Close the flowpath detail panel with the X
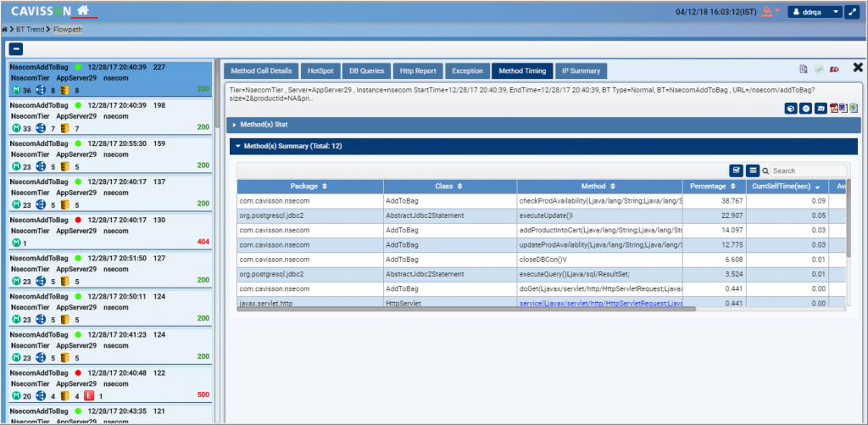This screenshot has width=868, height=425. (x=858, y=67)
